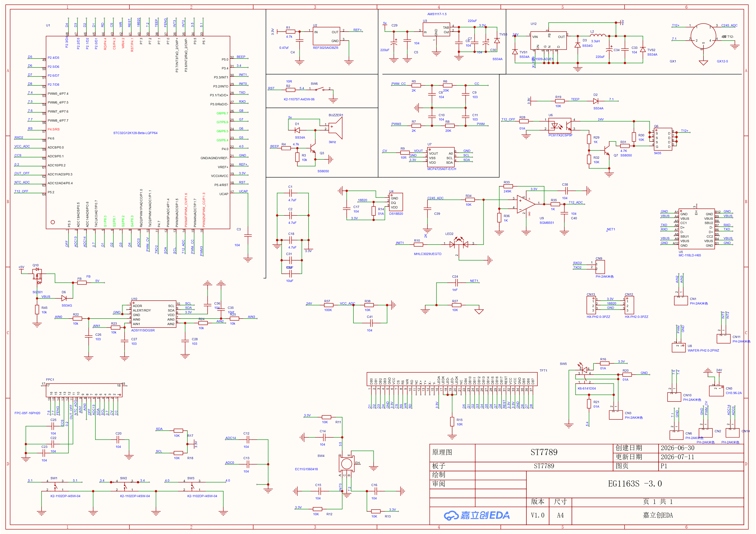The height and width of the screenshot is (534, 756).
Task: Click the EG1163S -3.0 title text
Action: coord(634,484)
